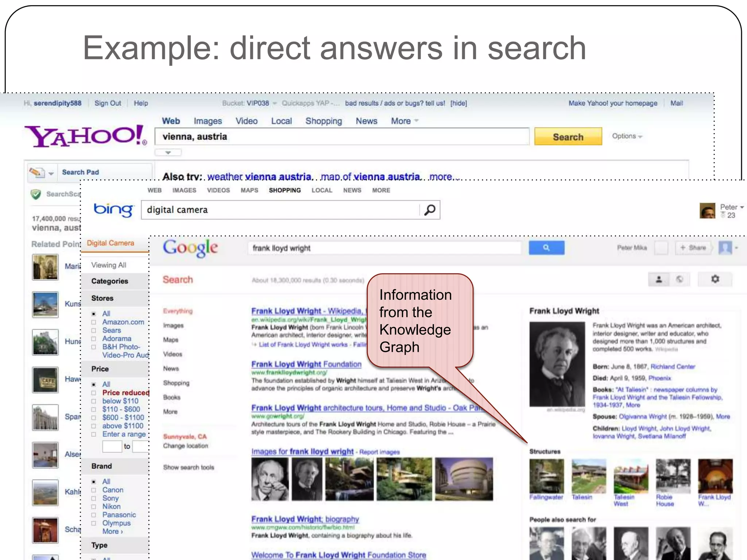Check Nikon brand filter

pyautogui.click(x=94, y=506)
